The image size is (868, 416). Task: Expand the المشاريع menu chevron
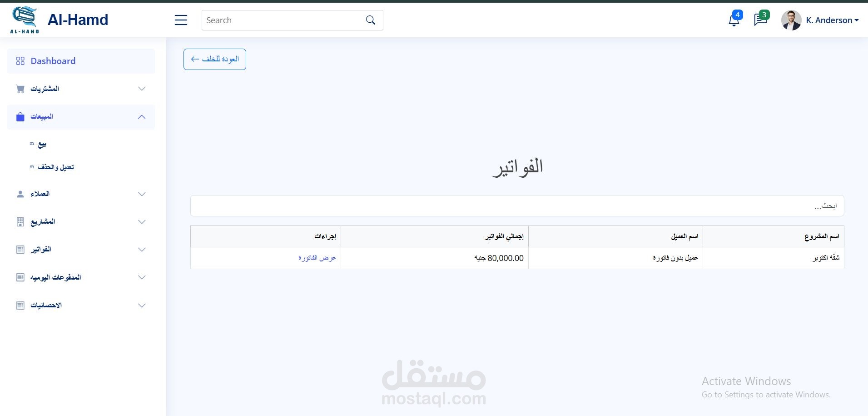pyautogui.click(x=142, y=222)
